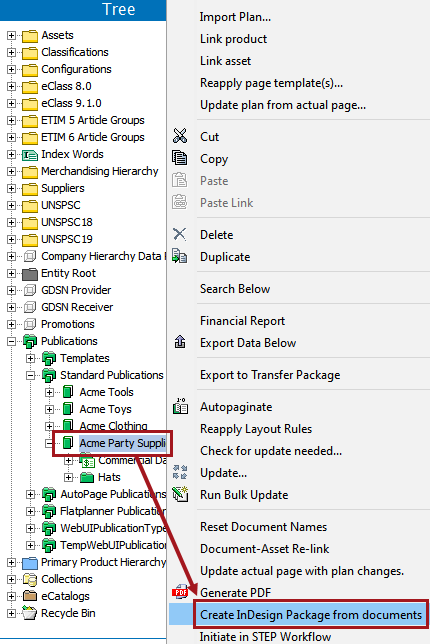
Task: Click the Delete X icon
Action: pyautogui.click(x=179, y=234)
